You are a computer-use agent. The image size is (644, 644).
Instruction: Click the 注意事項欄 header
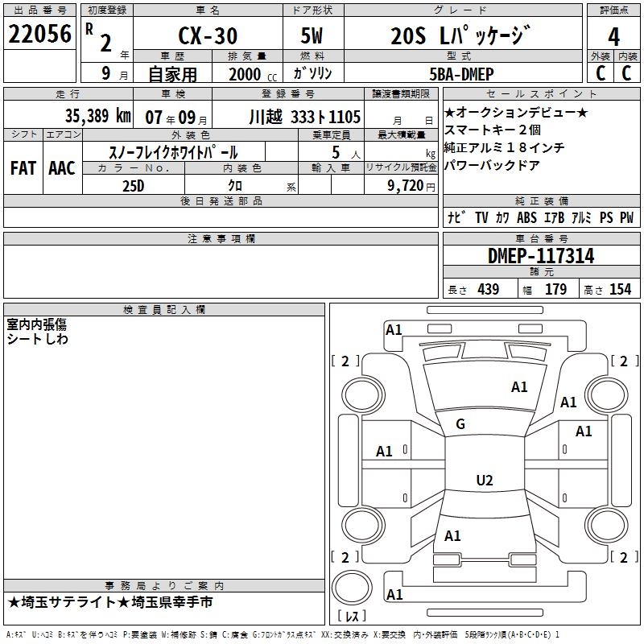pyautogui.click(x=221, y=238)
